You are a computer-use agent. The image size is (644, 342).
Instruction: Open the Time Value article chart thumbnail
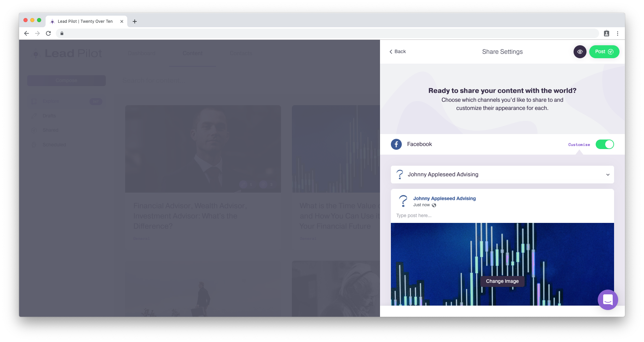pyautogui.click(x=336, y=149)
